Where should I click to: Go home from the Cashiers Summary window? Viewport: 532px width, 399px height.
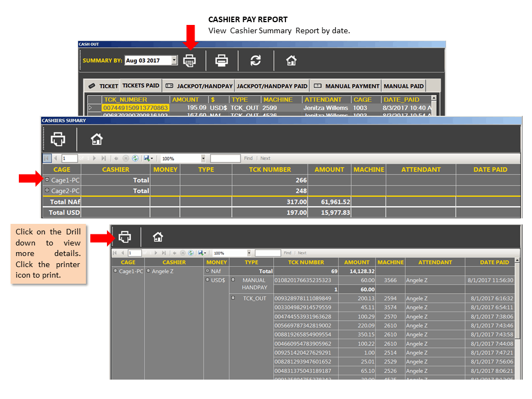96,139
